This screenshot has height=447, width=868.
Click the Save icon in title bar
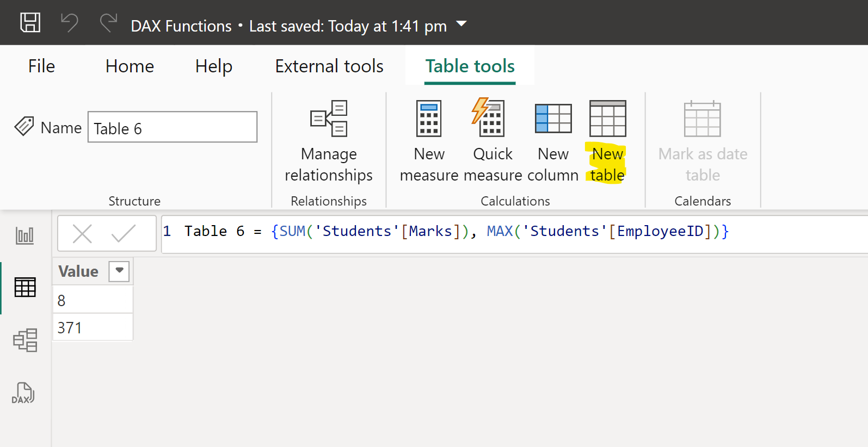click(x=30, y=23)
